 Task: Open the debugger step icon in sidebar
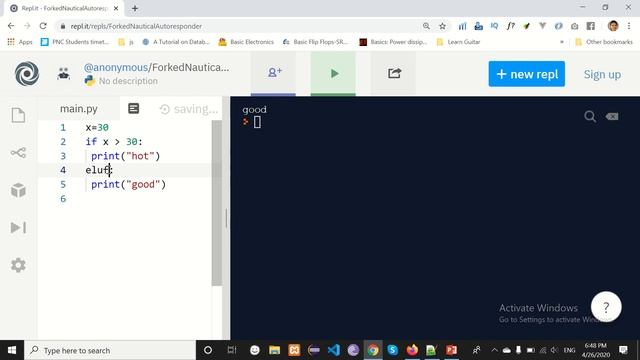tap(18, 227)
